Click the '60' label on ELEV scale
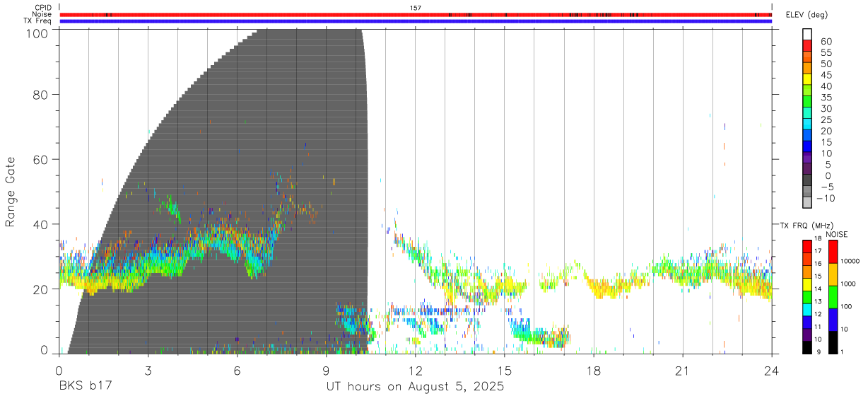Viewport: 868px width, 401px height. pyautogui.click(x=826, y=42)
